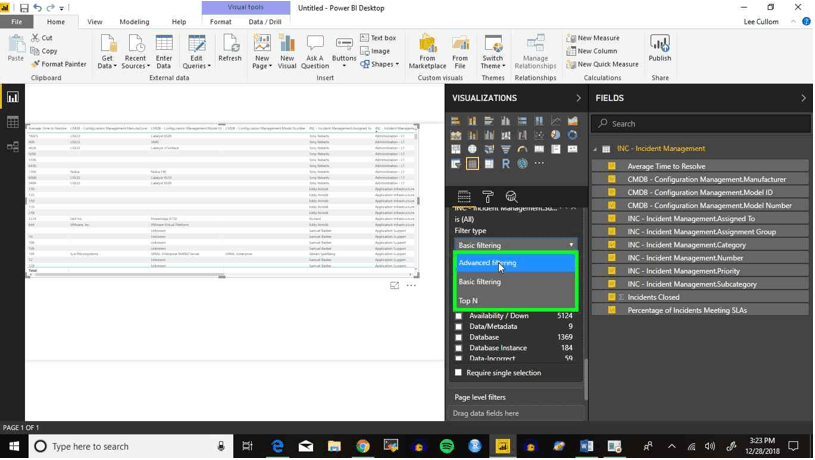The width and height of the screenshot is (815, 460).
Task: Click Publish in the Share group
Action: click(660, 49)
